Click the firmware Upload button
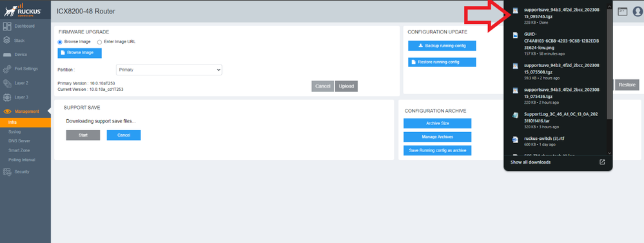The width and height of the screenshot is (644, 243). [x=346, y=86]
